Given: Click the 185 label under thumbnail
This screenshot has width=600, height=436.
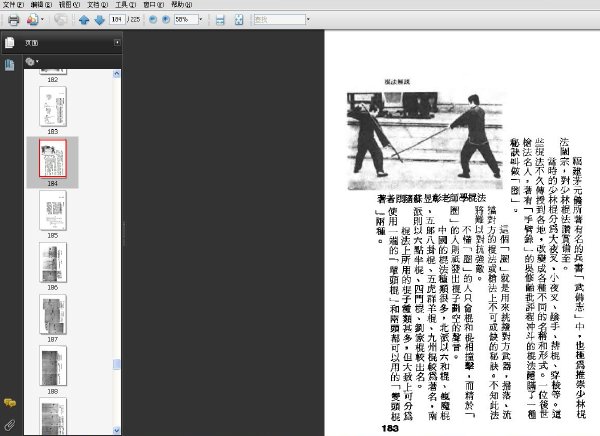Looking at the screenshot, I should click(53, 235).
